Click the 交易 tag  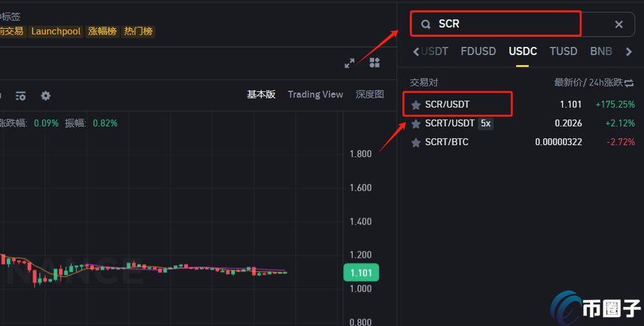click(11, 31)
